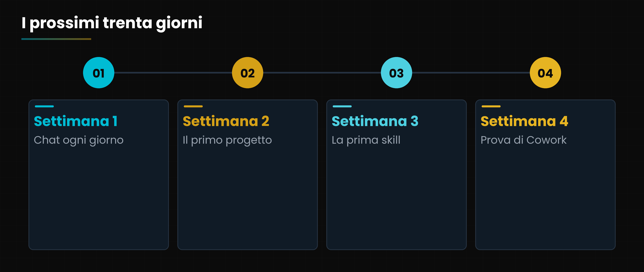Click the cyan 01 timeline circle

click(x=99, y=73)
